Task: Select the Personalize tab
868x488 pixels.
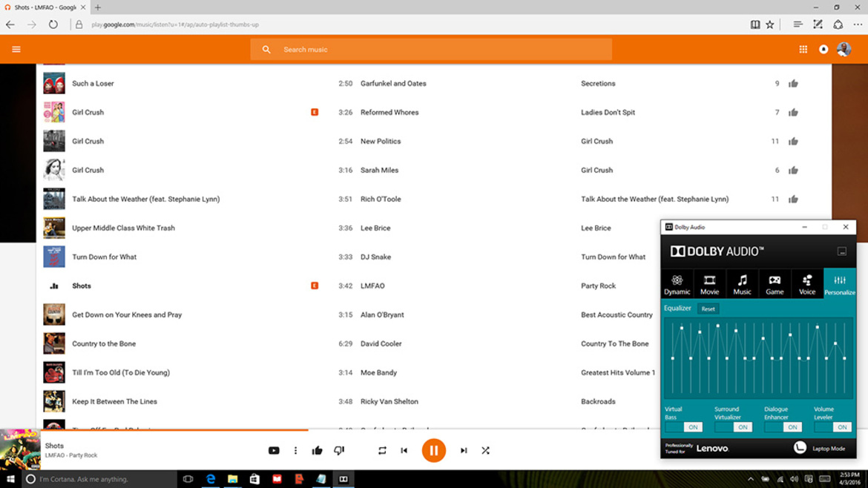Action: (840, 284)
